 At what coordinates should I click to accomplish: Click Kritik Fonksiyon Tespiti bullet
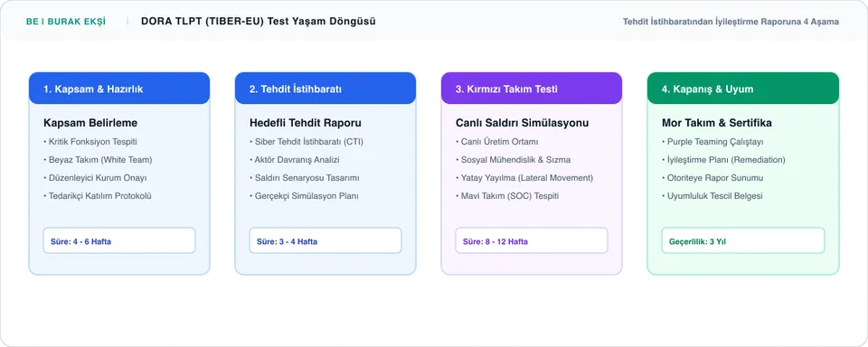click(x=90, y=142)
